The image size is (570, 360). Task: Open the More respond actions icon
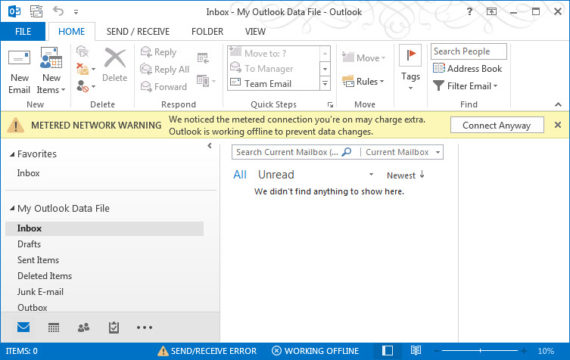point(206,81)
